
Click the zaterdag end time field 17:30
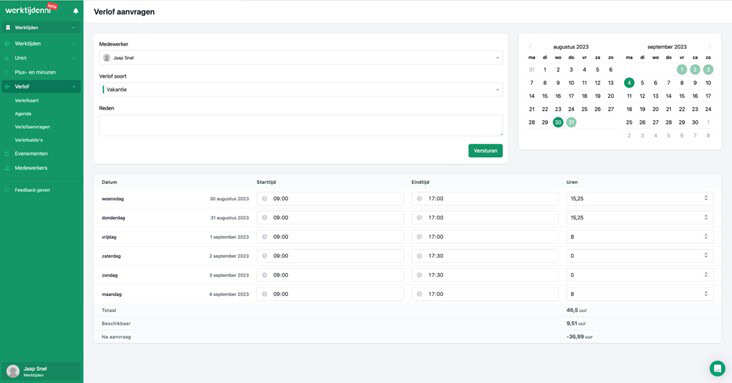click(485, 256)
